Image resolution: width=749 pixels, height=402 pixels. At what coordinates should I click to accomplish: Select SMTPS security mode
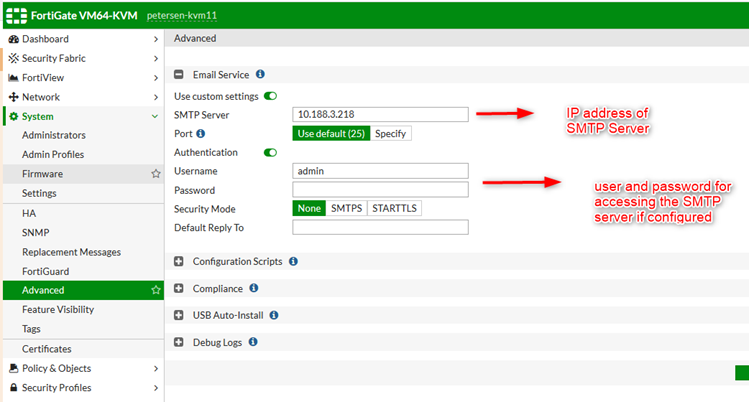347,208
